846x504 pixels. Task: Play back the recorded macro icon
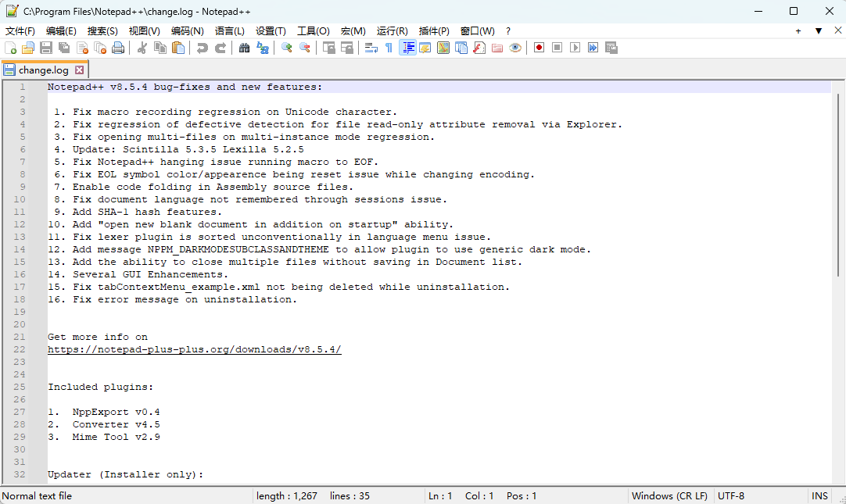[x=575, y=48]
